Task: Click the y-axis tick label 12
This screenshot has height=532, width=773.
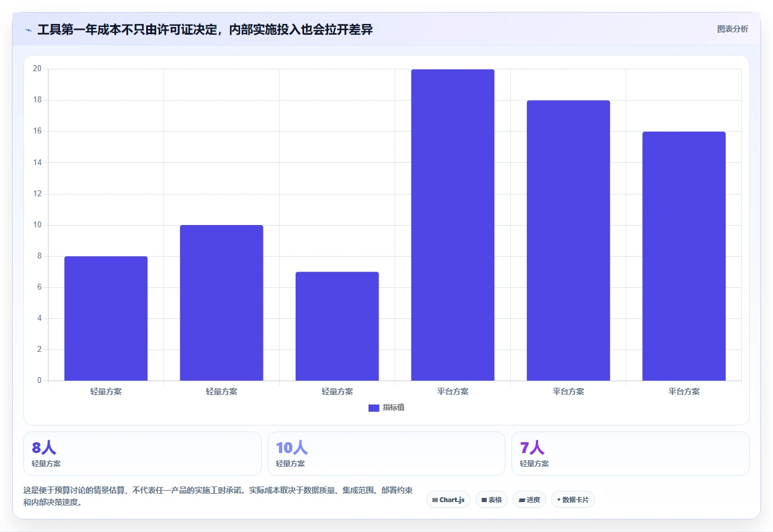Action: (x=37, y=194)
